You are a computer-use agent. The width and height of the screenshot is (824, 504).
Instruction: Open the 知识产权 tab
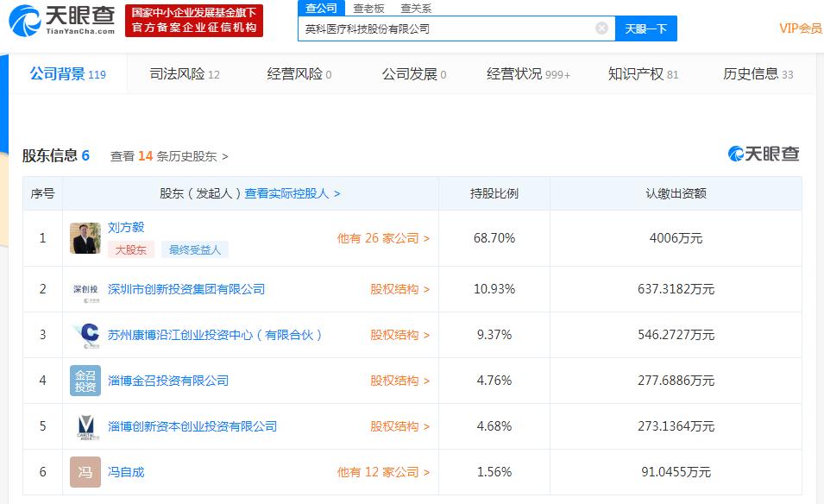643,74
